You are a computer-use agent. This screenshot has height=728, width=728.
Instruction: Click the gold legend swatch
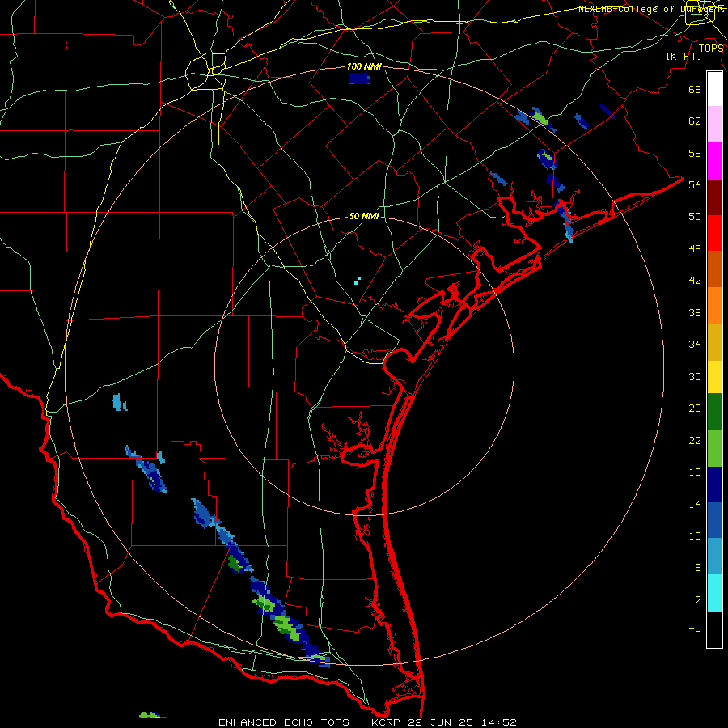point(714,342)
